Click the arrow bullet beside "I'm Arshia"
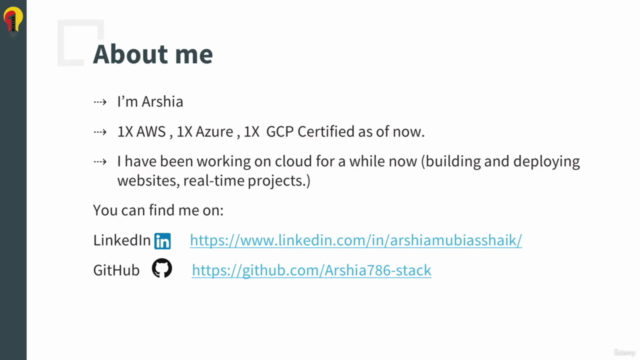Viewport: 640px width, 360px height. (x=100, y=102)
